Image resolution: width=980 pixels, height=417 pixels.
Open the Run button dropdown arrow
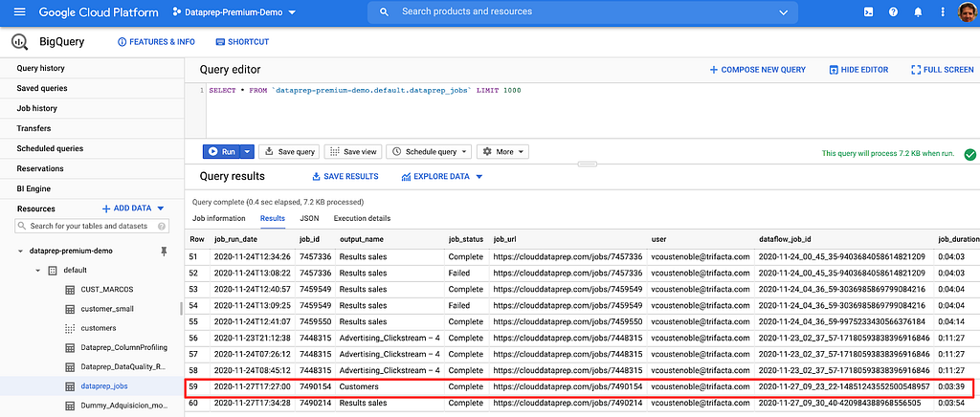point(248,152)
